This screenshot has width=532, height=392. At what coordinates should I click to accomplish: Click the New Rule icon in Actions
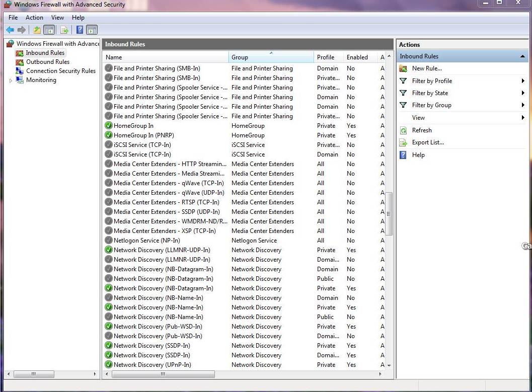click(x=403, y=68)
